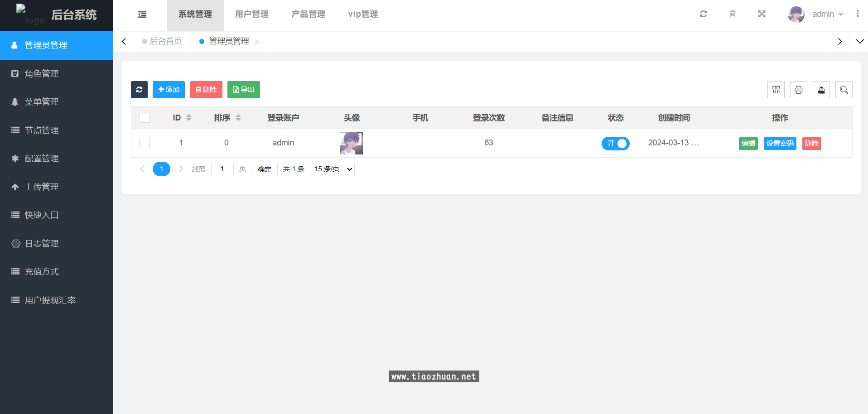Open 菜单管理 in the sidebar
The image size is (868, 414).
[x=57, y=102]
